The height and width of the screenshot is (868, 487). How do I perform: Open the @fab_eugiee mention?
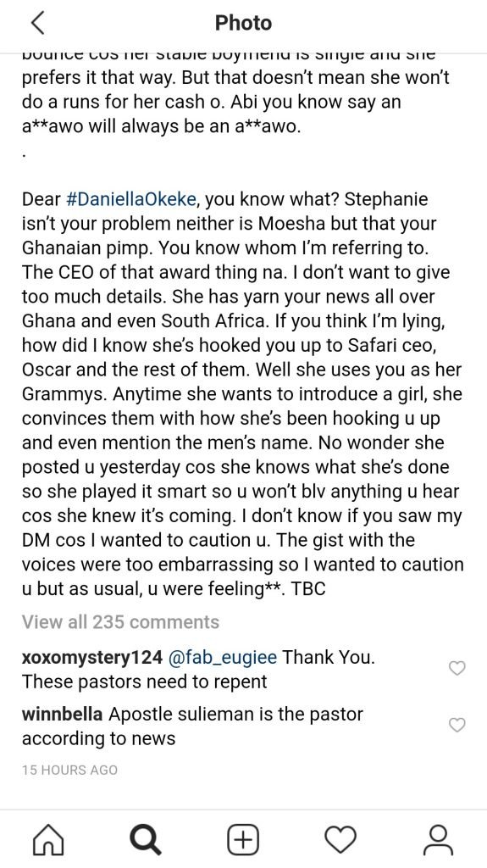click(x=223, y=658)
